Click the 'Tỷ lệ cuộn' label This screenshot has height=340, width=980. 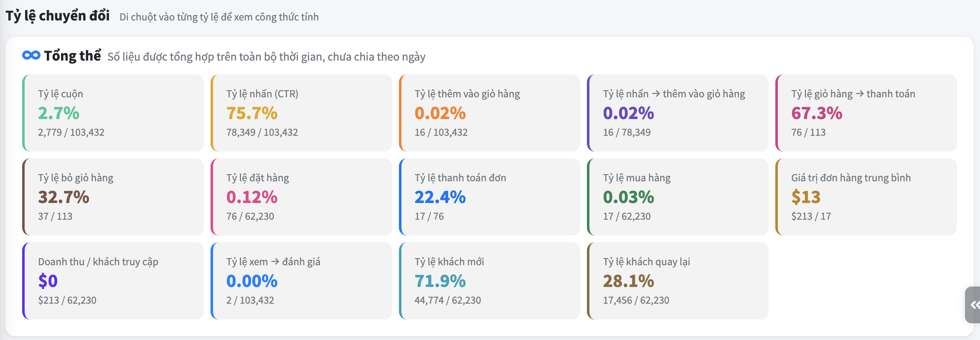(x=61, y=94)
